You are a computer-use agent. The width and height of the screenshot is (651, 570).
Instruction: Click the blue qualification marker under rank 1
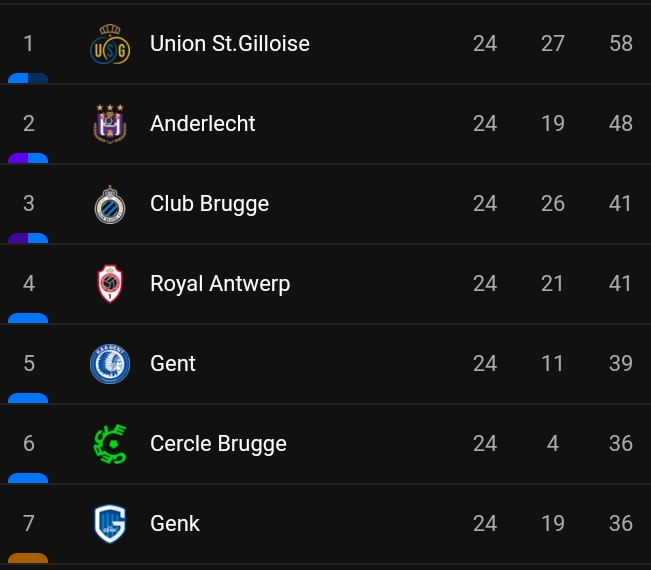(28, 78)
